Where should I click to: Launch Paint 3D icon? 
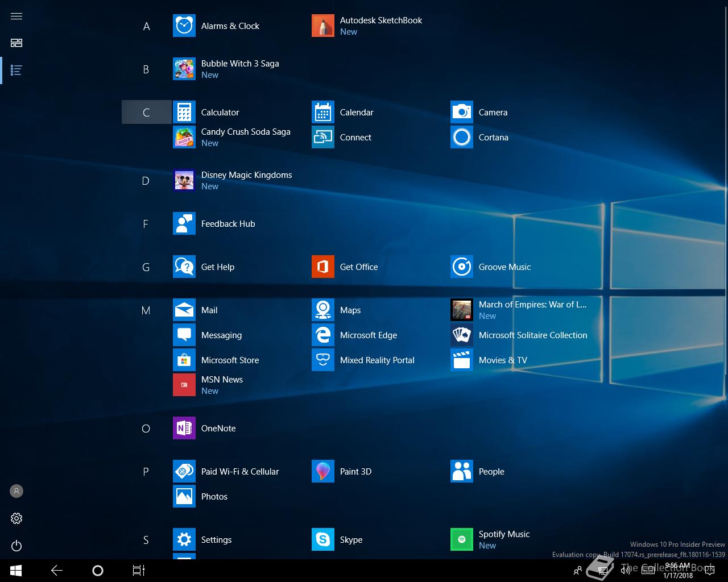click(x=323, y=472)
